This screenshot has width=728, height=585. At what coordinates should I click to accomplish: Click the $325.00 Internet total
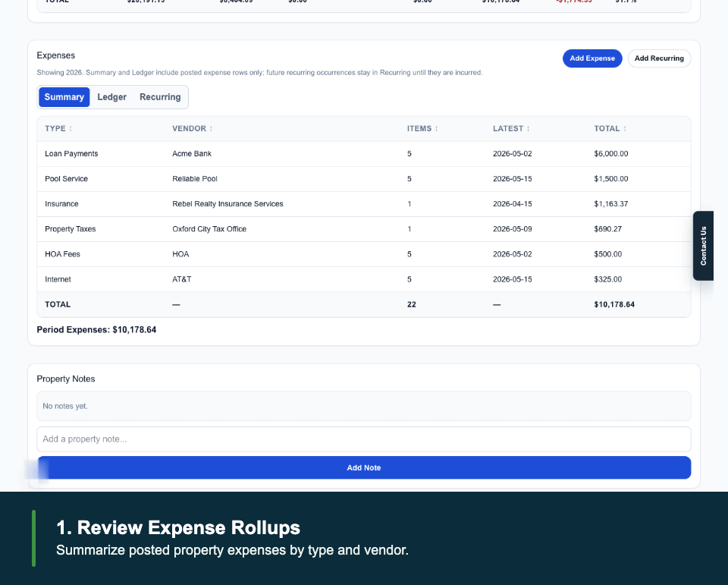click(x=607, y=279)
